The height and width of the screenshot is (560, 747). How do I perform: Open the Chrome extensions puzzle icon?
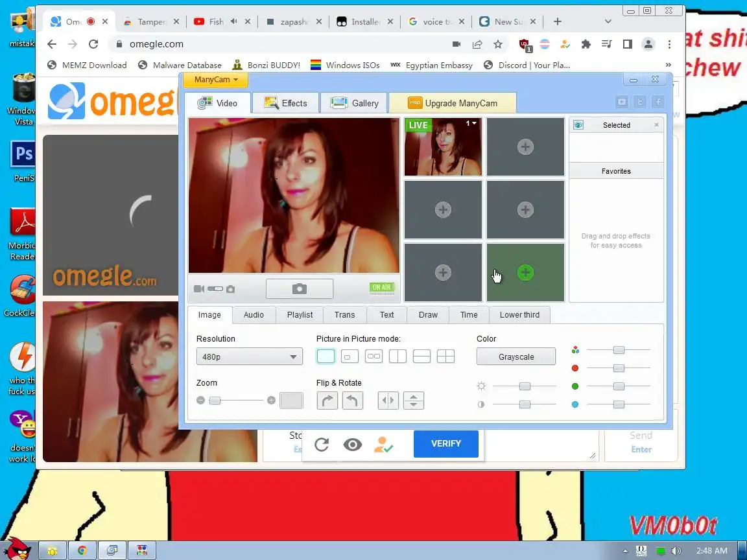coord(586,44)
